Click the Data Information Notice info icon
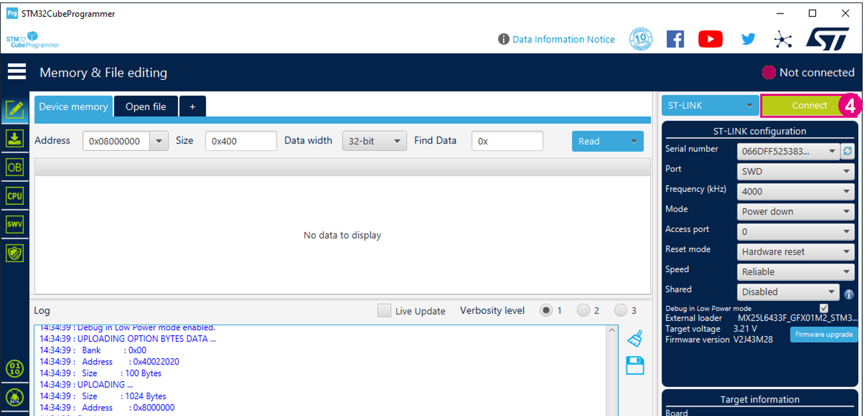The width and height of the screenshot is (868, 416). (x=504, y=39)
